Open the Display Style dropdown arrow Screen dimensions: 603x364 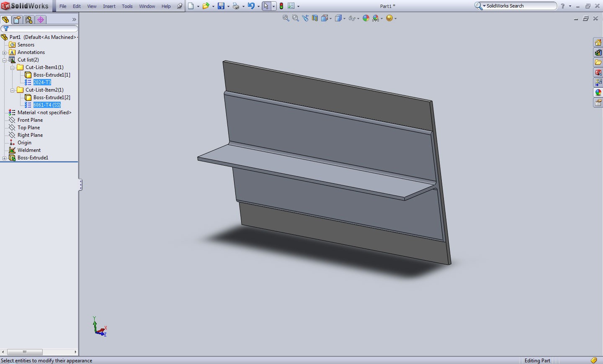344,18
